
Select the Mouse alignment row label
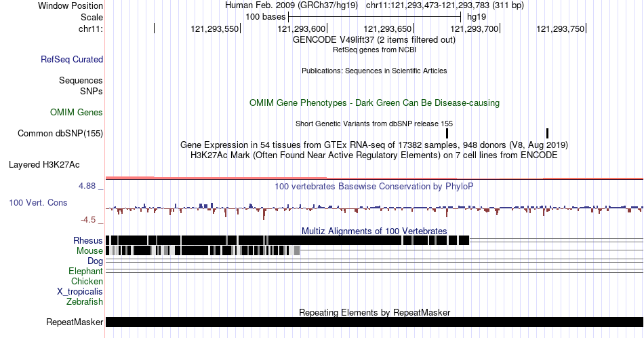click(89, 251)
